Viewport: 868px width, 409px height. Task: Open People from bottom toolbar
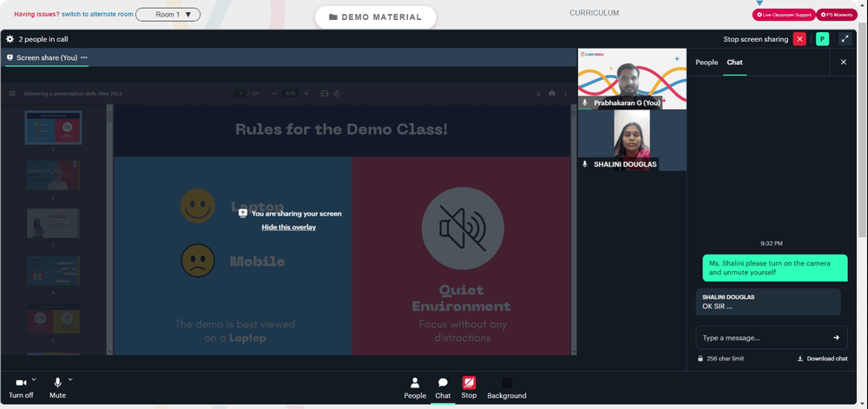click(x=415, y=388)
